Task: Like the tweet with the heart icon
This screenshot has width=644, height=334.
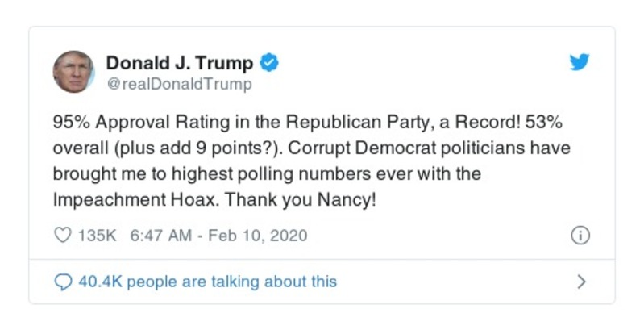Action: (62, 236)
